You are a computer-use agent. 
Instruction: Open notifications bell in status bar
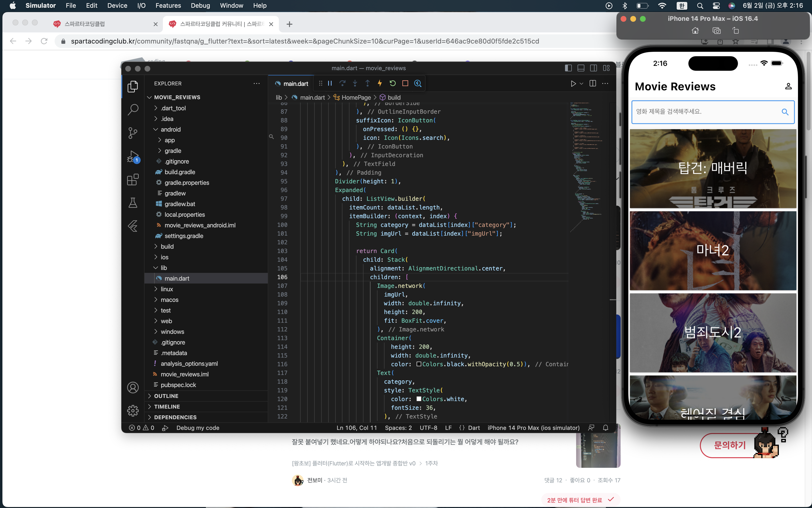pyautogui.click(x=606, y=428)
